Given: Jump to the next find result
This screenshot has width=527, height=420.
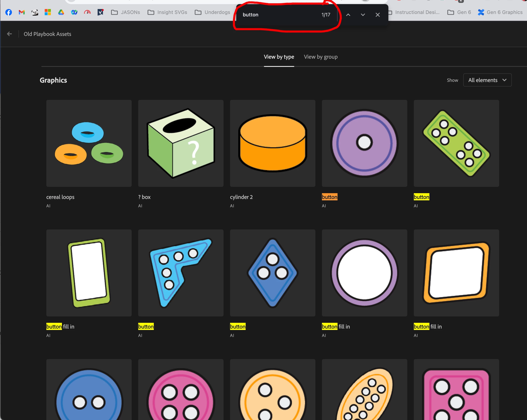Looking at the screenshot, I should 363,15.
